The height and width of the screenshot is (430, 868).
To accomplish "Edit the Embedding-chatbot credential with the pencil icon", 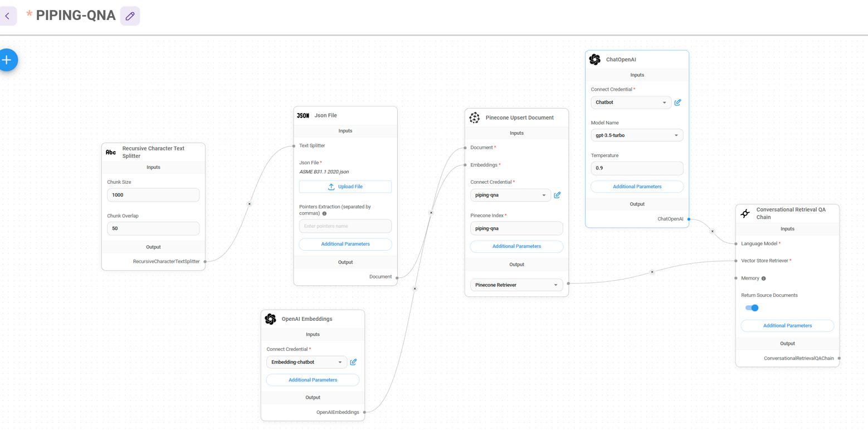I will [x=353, y=362].
